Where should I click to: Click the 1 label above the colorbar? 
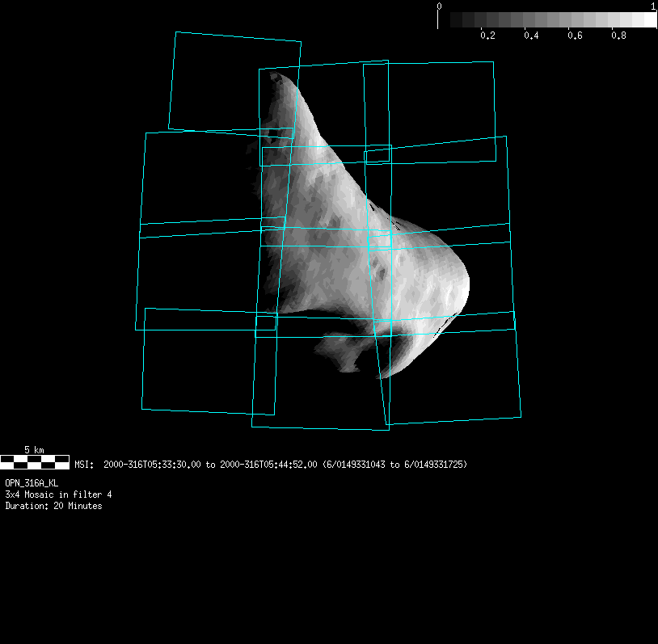pyautogui.click(x=652, y=6)
